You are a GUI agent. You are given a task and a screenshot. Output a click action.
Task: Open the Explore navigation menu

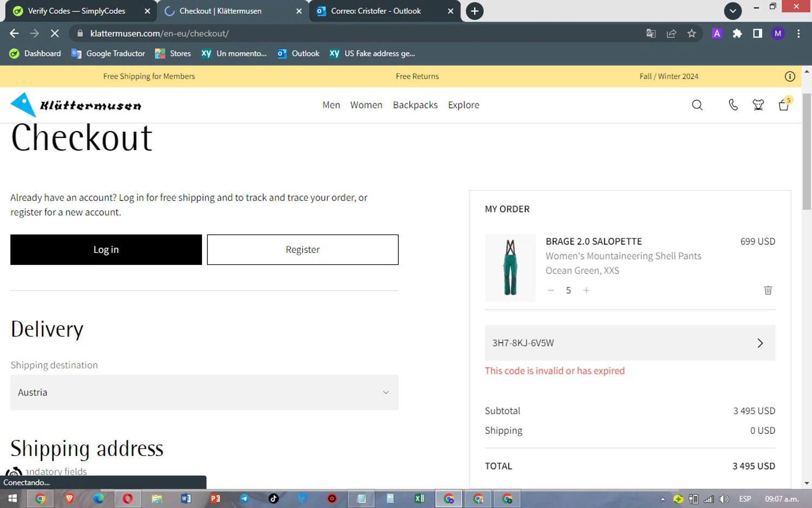click(463, 105)
